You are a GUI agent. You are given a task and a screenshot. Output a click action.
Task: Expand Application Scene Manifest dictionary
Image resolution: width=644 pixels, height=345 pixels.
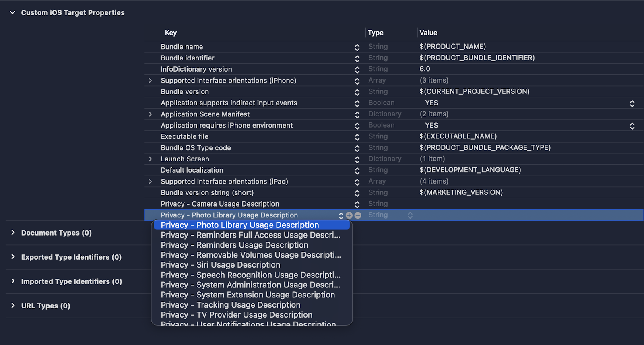150,114
